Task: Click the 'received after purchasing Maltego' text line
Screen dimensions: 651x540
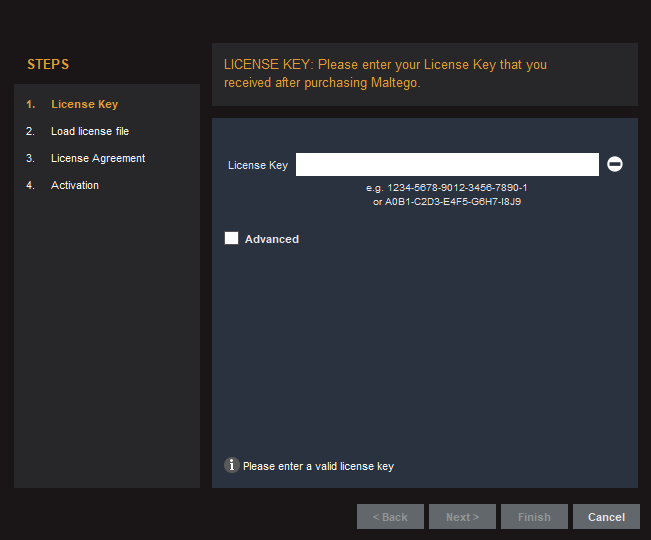Action: 322,83
